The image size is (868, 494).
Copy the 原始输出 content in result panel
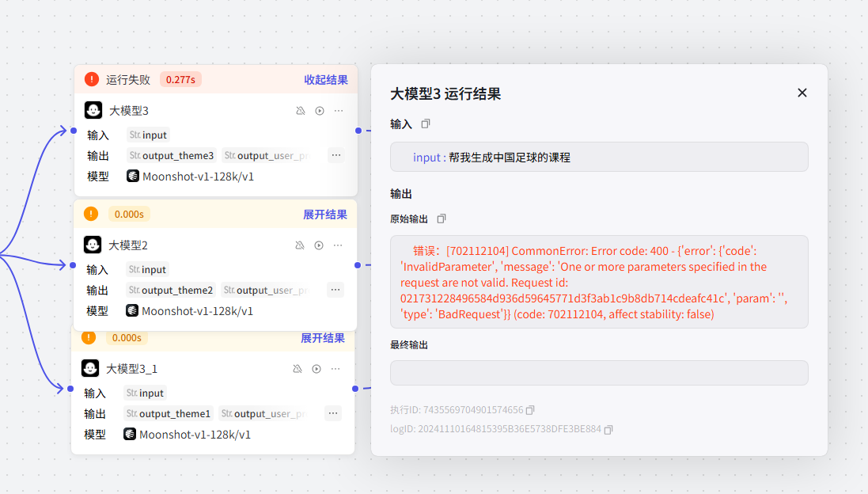[442, 218]
